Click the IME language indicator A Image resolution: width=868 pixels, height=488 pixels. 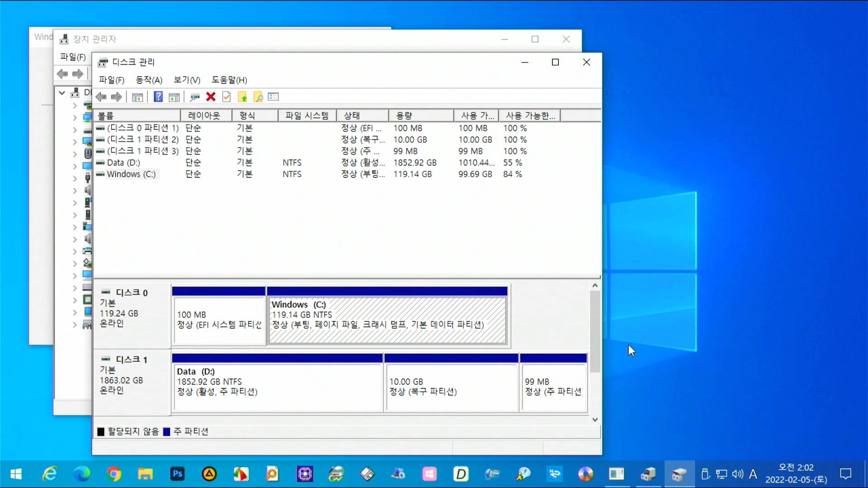tap(753, 474)
